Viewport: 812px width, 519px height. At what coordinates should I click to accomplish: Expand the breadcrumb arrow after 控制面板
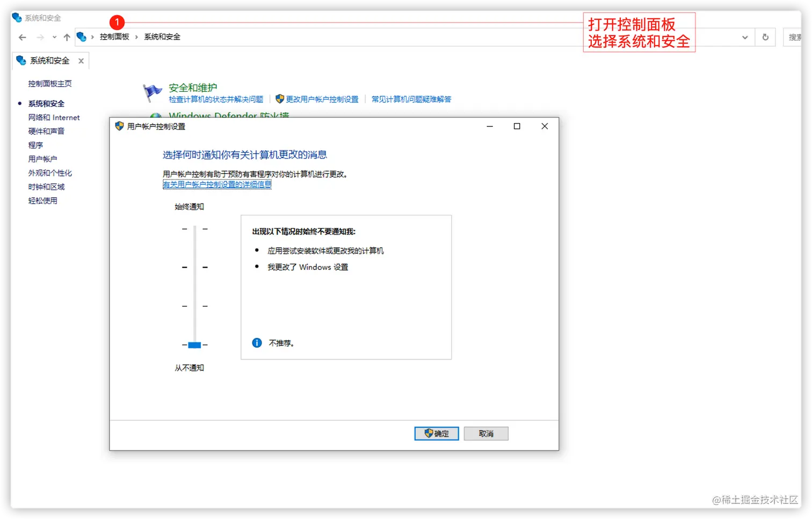(x=136, y=37)
